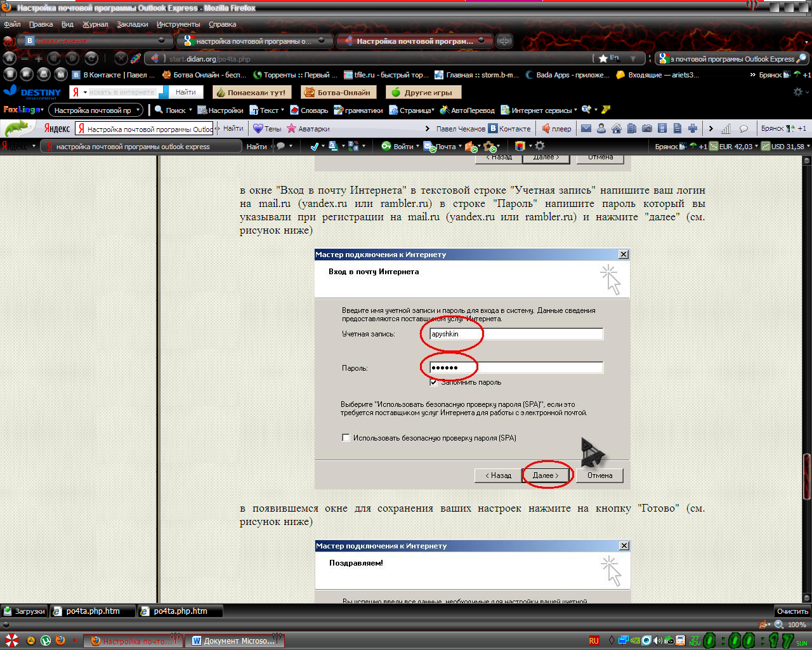Viewport: 812px width, 650px height.
Task: Switch to Документ Microsoft Word taskbar item
Action: click(235, 640)
